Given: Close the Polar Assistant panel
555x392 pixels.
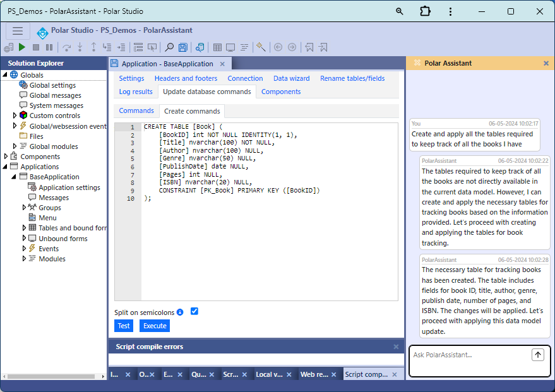Looking at the screenshot, I should pyautogui.click(x=546, y=63).
